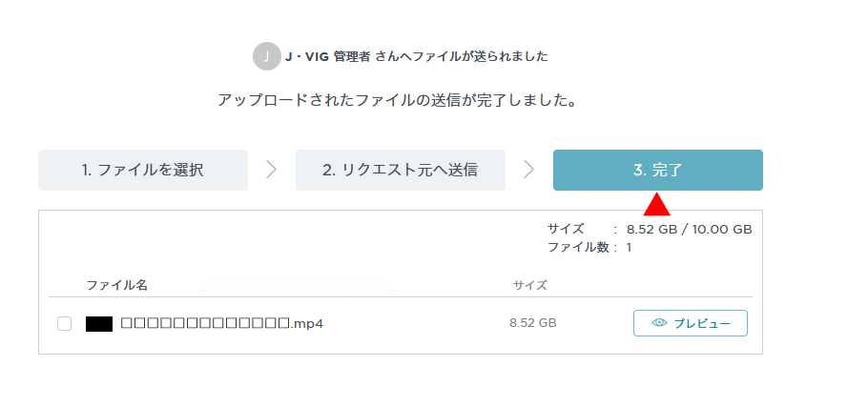
Task: Click the J・VIG 管理者 sender name
Action: tap(328, 56)
